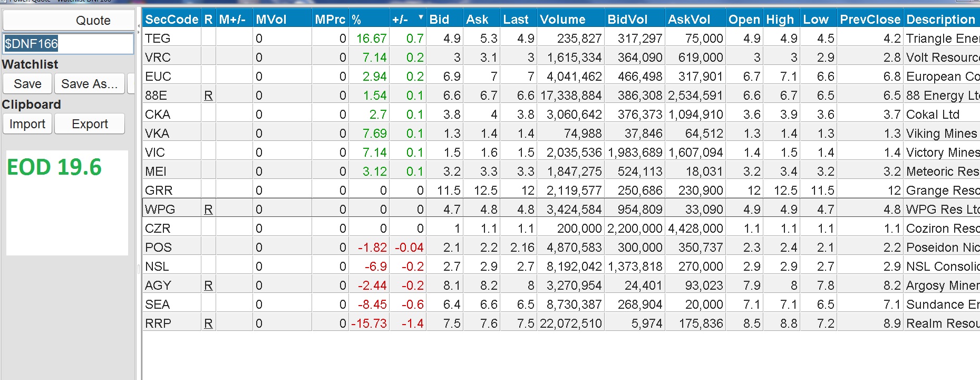This screenshot has width=980, height=380.
Task: Open the R link for WPG
Action: (208, 210)
